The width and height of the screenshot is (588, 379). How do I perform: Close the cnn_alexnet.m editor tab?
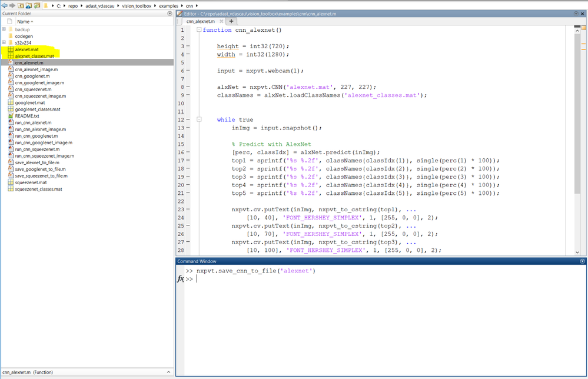coord(222,21)
